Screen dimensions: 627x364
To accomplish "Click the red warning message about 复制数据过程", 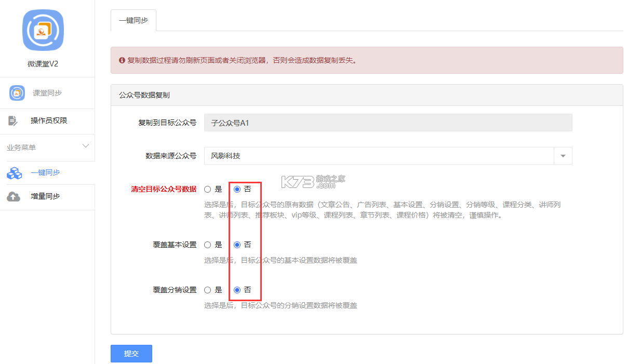I will tap(242, 60).
